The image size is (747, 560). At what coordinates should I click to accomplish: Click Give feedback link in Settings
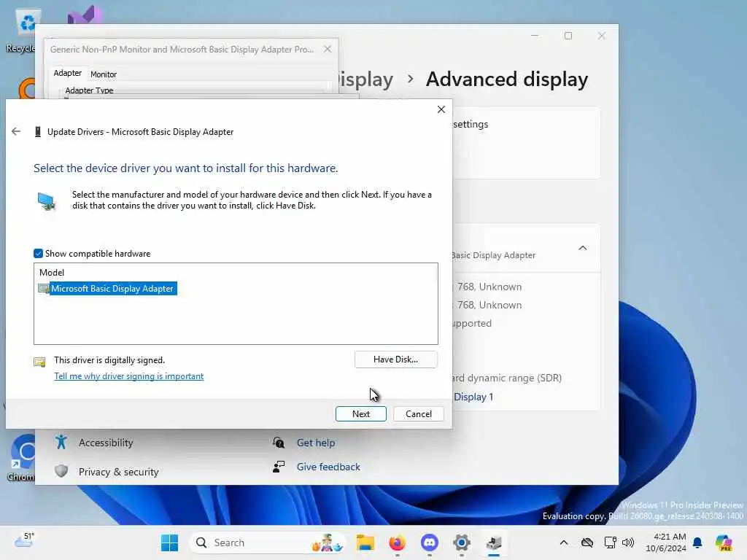[328, 467]
